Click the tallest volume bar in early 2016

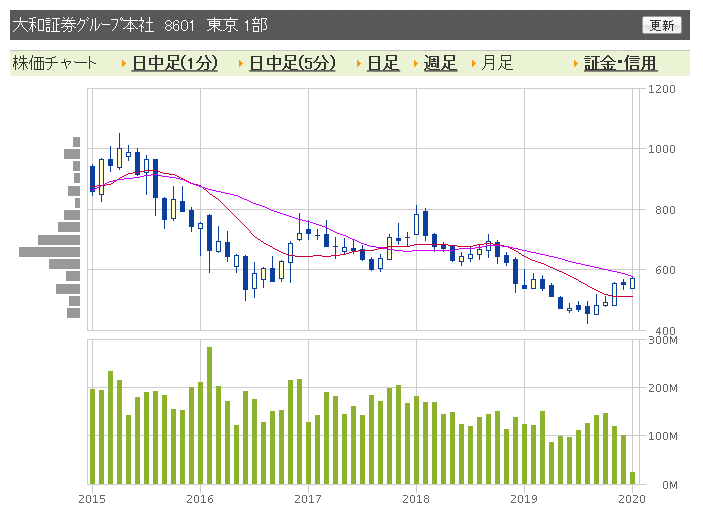209,415
